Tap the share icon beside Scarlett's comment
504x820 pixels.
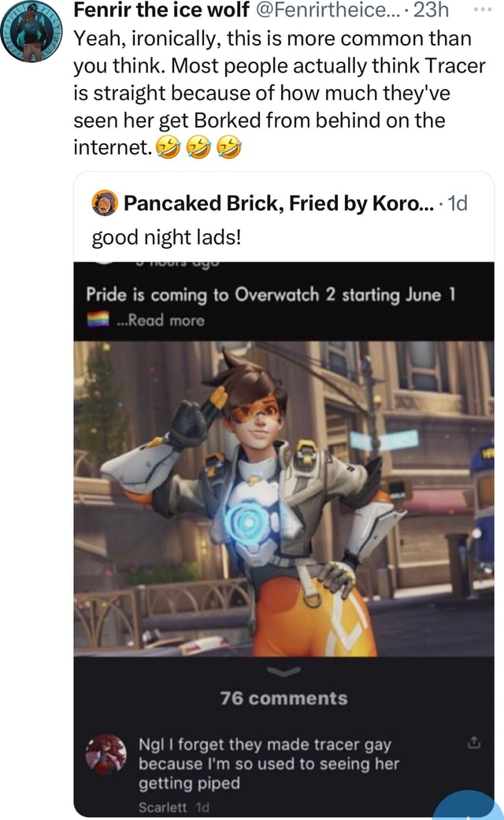point(473,742)
